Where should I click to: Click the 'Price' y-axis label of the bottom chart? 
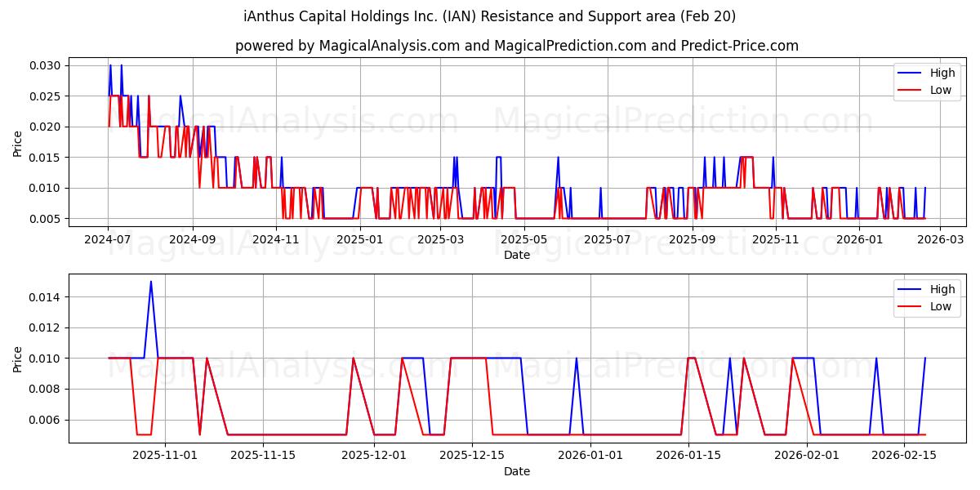coord(18,359)
